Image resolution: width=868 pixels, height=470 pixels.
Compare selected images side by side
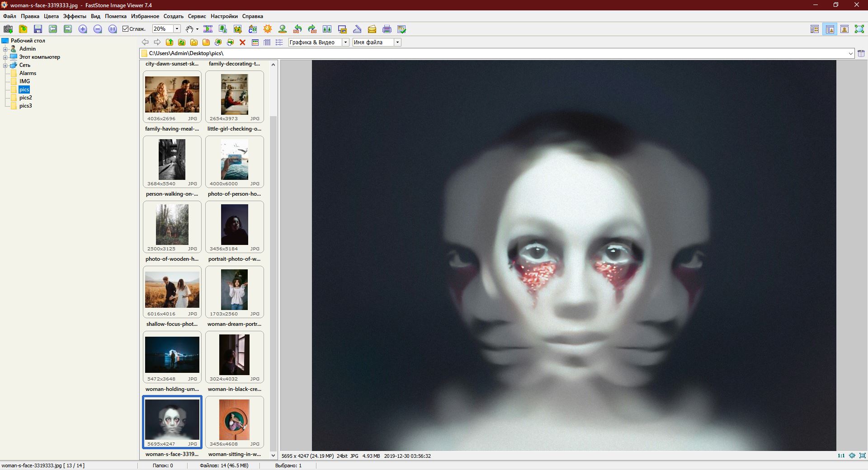[x=327, y=29]
